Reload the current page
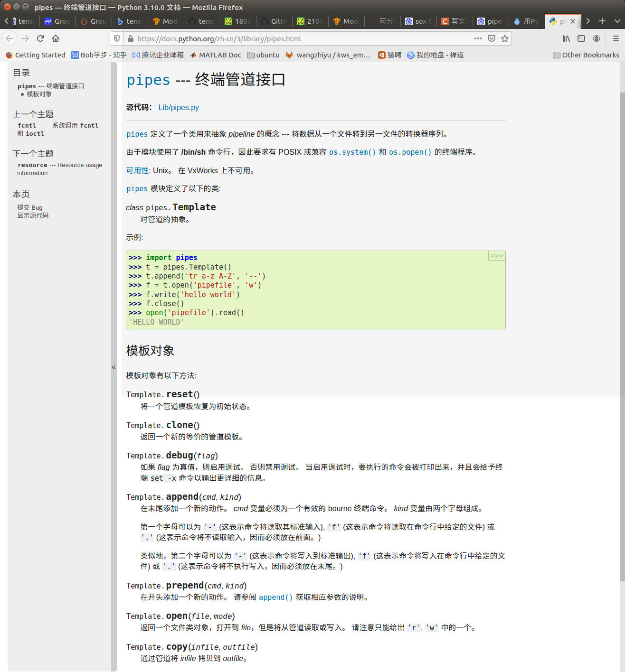Screen dimensions: 625x672 40,38
